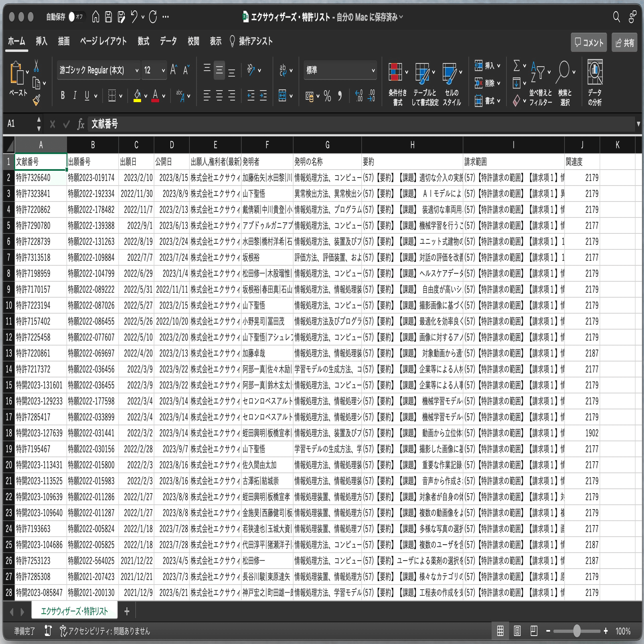Click the comma style icon
This screenshot has width=644, height=644.
(x=340, y=96)
